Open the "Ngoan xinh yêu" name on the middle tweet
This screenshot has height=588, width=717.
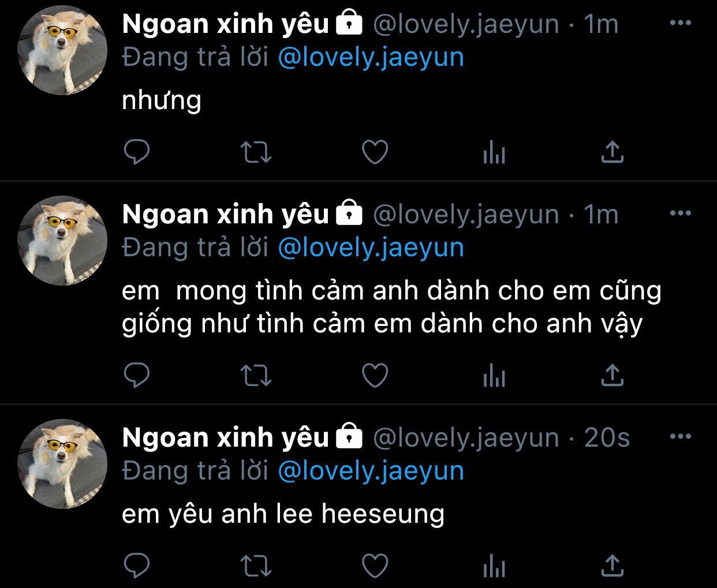point(225,214)
